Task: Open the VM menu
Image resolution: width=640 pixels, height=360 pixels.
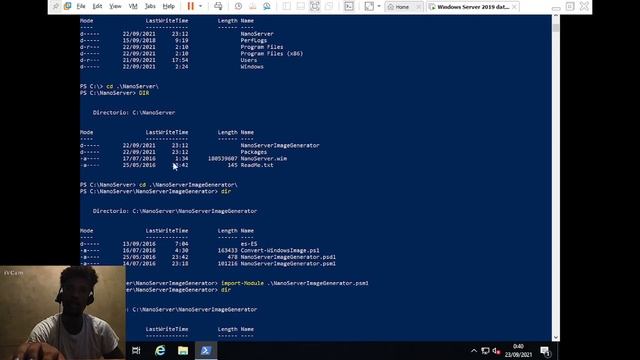Action: pyautogui.click(x=133, y=6)
